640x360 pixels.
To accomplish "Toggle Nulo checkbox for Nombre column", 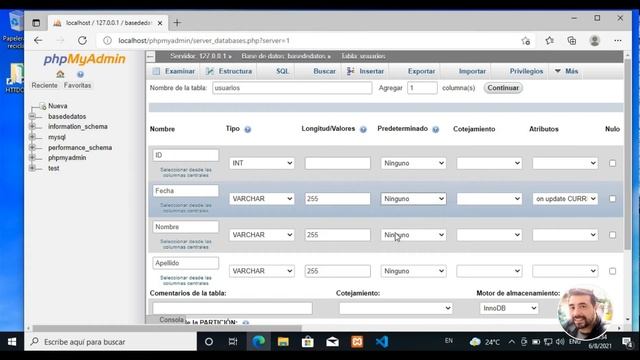I will pyautogui.click(x=612, y=235).
